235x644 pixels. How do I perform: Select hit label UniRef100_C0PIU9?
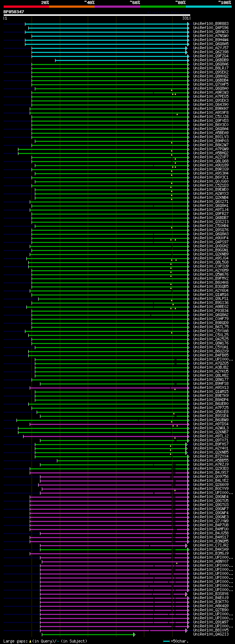coord(211,266)
